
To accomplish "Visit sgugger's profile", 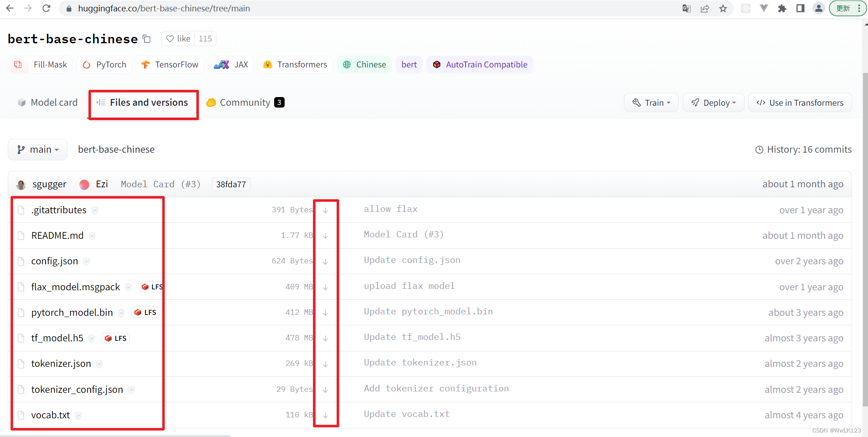I will point(49,184).
